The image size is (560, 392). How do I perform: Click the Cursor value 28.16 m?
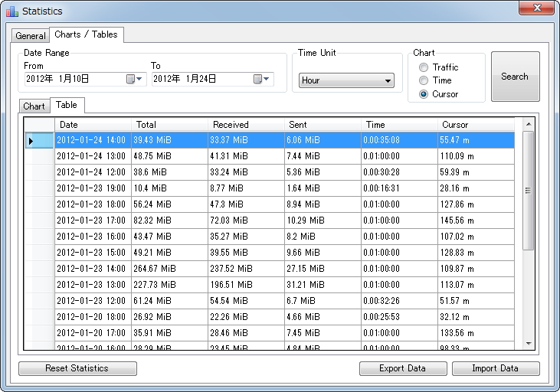(476, 188)
